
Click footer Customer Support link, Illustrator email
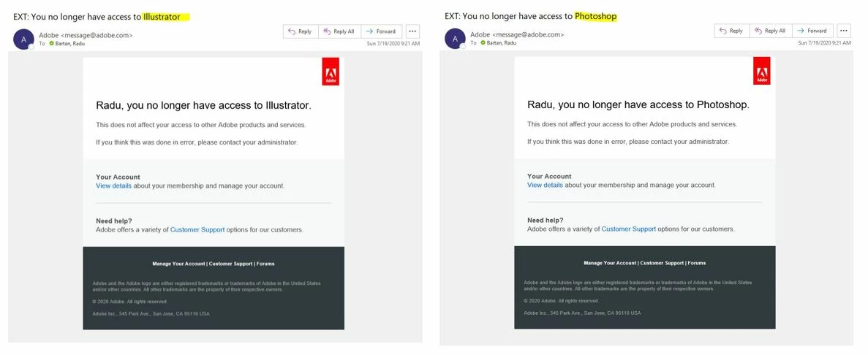231,264
